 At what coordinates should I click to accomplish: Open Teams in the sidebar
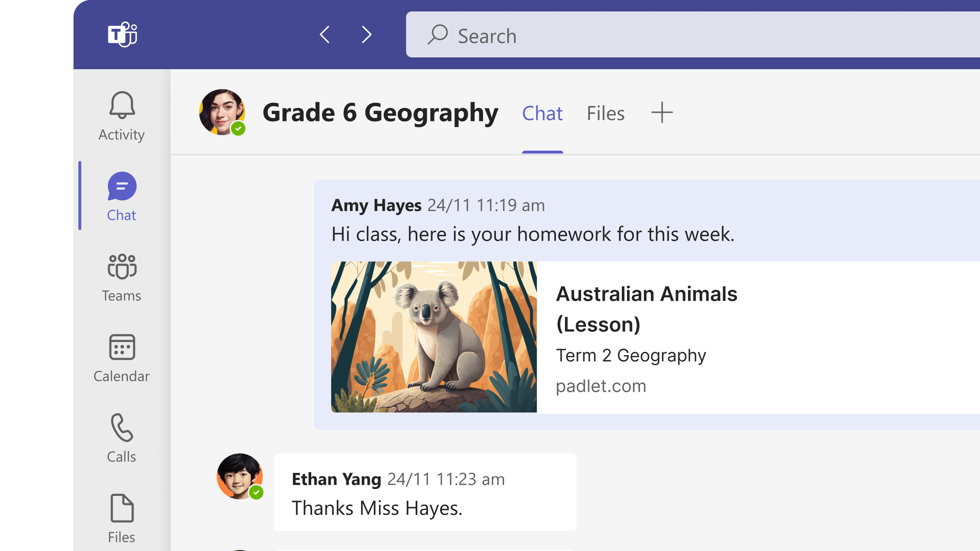(x=122, y=278)
